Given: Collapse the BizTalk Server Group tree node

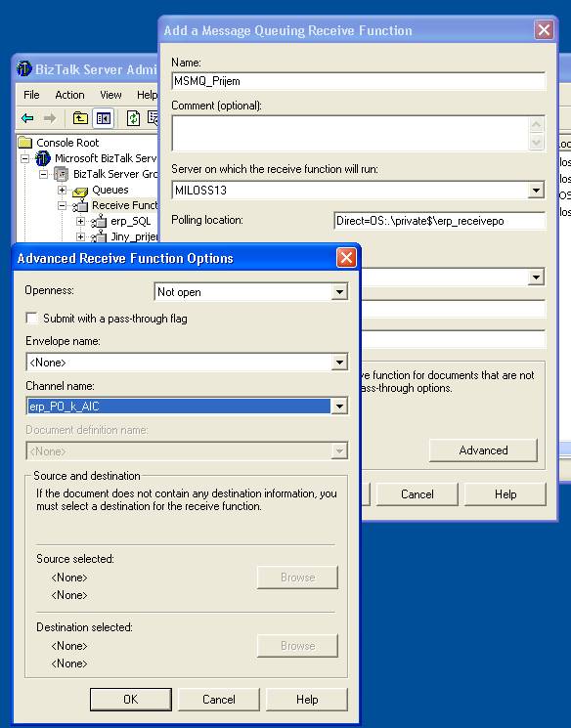Looking at the screenshot, I should pos(43,174).
